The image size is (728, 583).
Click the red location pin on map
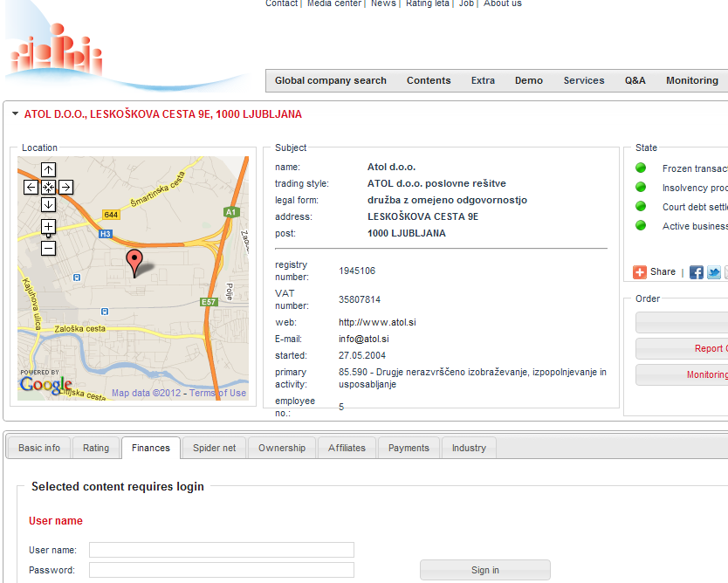tap(134, 261)
